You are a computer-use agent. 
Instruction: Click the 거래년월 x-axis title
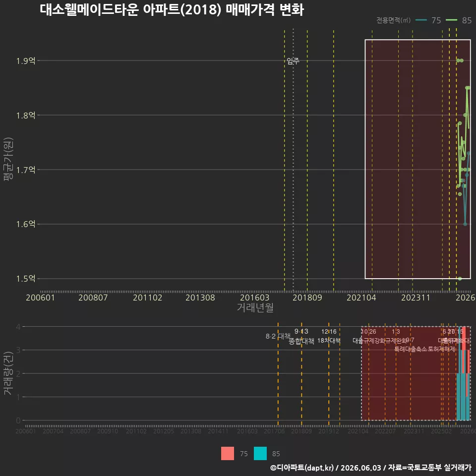click(x=255, y=307)
